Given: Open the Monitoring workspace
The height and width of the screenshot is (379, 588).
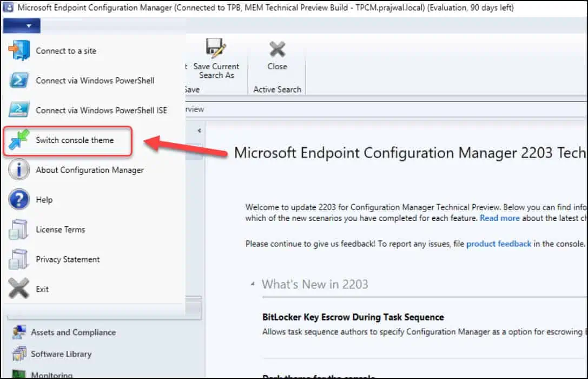Looking at the screenshot, I should [x=52, y=375].
